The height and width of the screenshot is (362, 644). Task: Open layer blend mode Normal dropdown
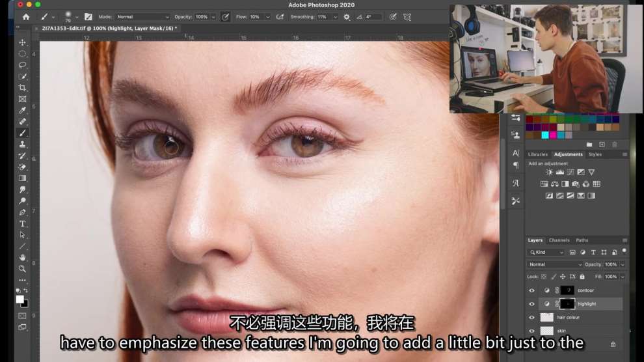[554, 264]
